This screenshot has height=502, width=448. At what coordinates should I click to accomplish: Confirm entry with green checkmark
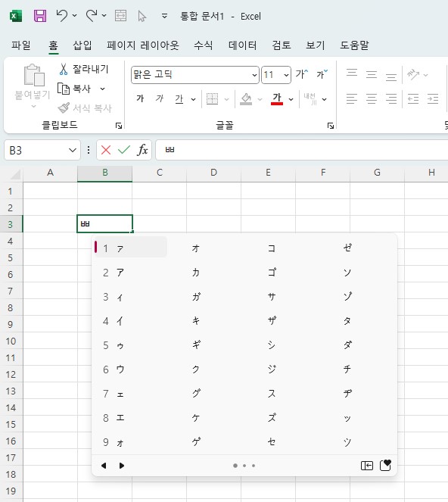124,149
